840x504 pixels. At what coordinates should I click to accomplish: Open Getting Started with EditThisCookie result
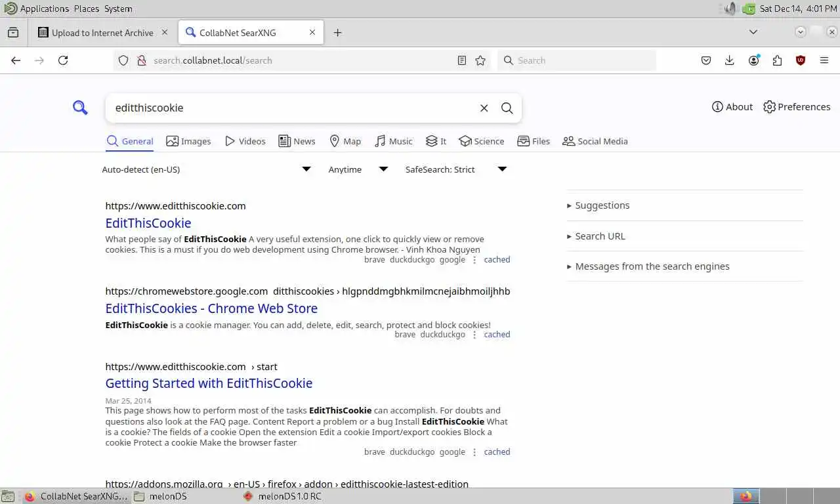[209, 383]
